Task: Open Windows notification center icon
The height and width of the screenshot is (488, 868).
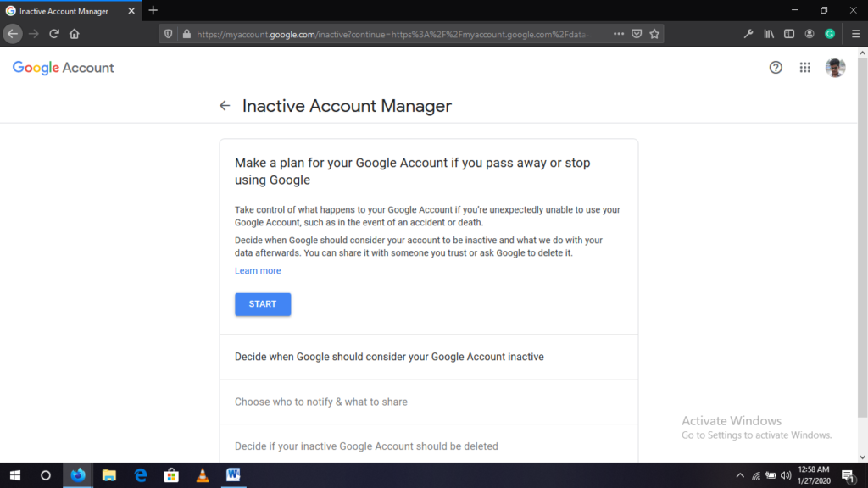Action: (849, 475)
